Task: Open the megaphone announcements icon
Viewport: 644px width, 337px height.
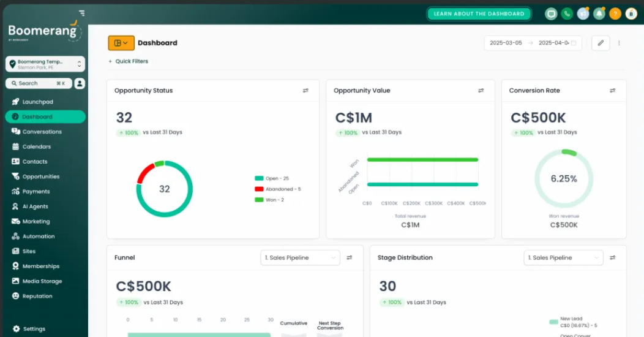Action: [x=583, y=13]
